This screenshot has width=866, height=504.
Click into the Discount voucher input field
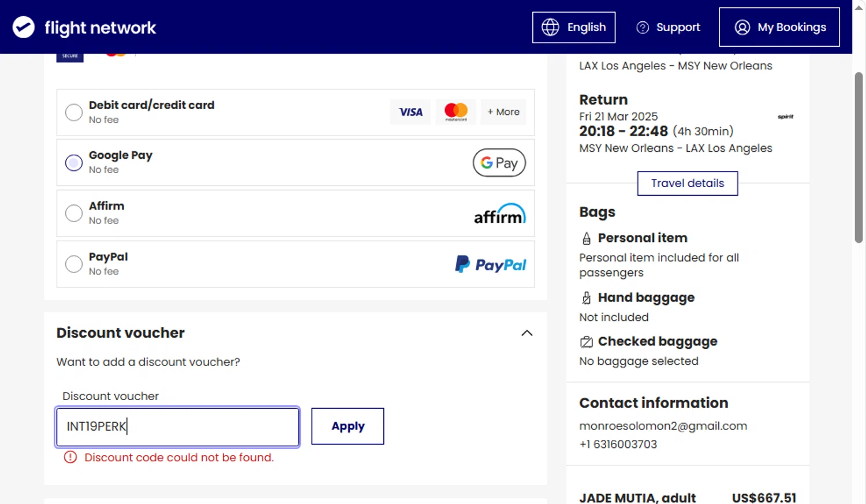tap(177, 427)
